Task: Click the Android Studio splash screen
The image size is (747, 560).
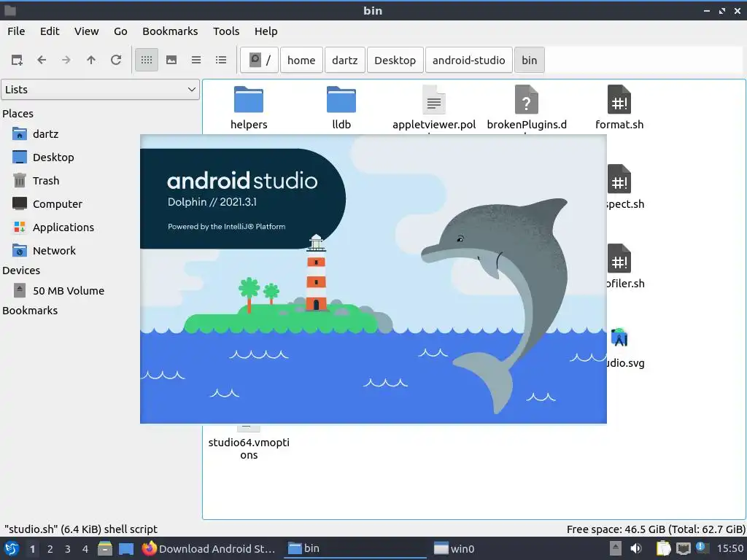Action: 373,279
